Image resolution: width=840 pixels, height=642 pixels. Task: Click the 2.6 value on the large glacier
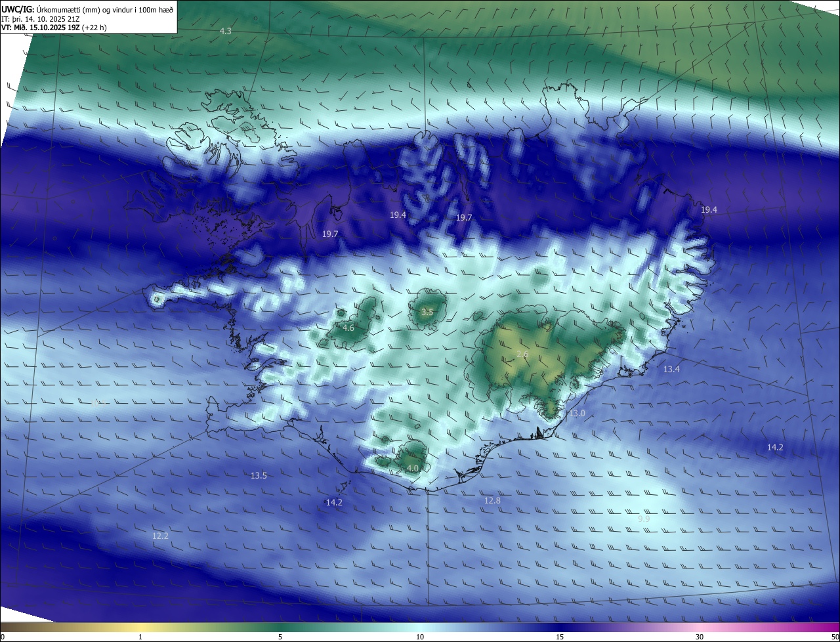pyautogui.click(x=522, y=354)
